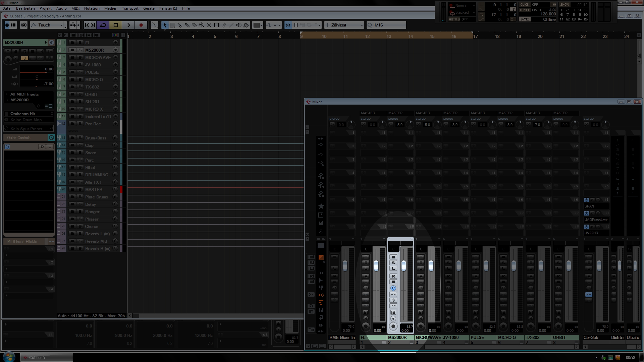Open MS2000R EQ icon in mixer

(x=393, y=300)
